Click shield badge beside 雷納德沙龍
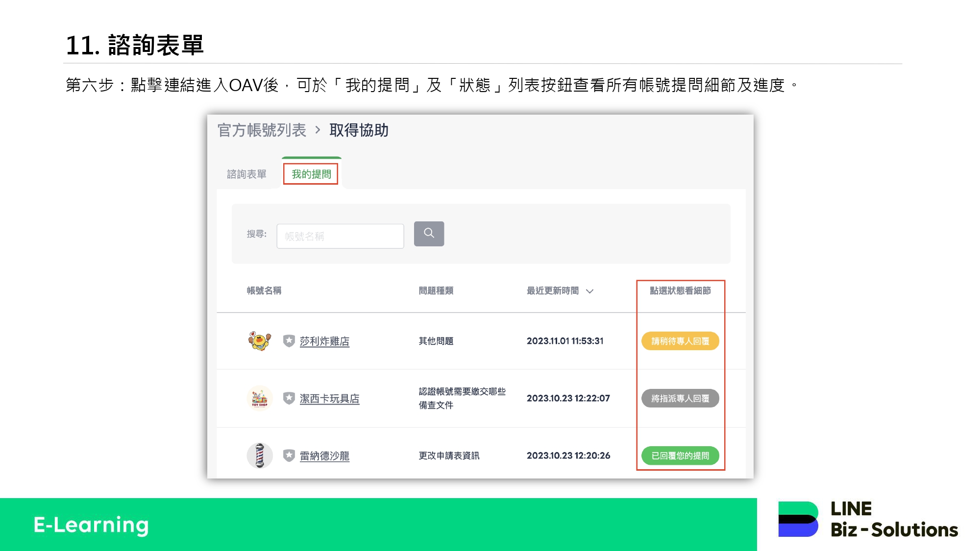The width and height of the screenshot is (980, 551). (289, 455)
